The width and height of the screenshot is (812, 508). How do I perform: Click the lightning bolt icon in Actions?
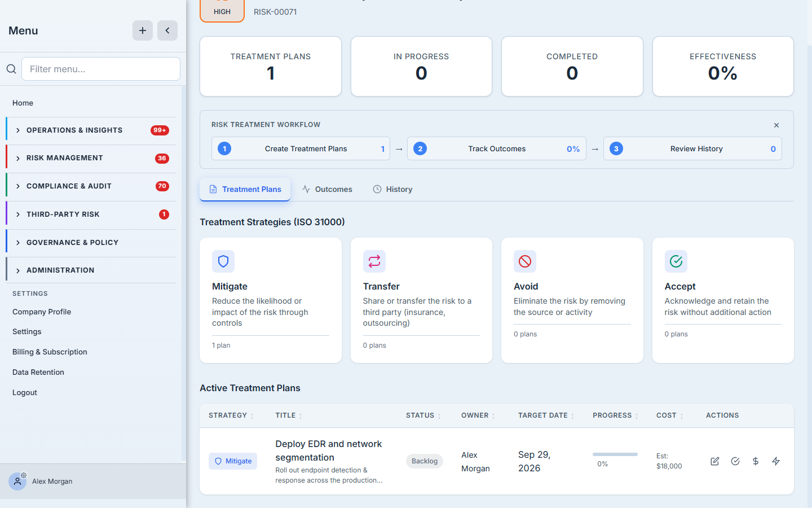[776, 461]
